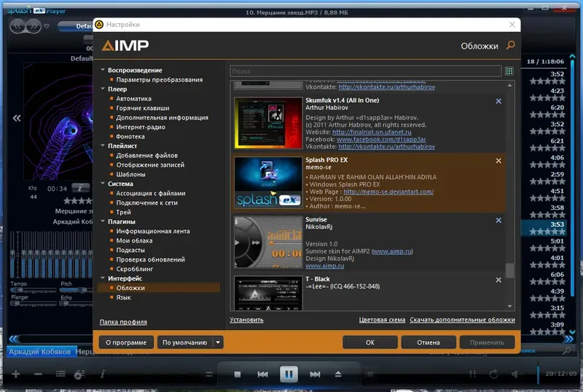Click the Поиск search field in skins
583x392 pixels.
click(x=366, y=71)
